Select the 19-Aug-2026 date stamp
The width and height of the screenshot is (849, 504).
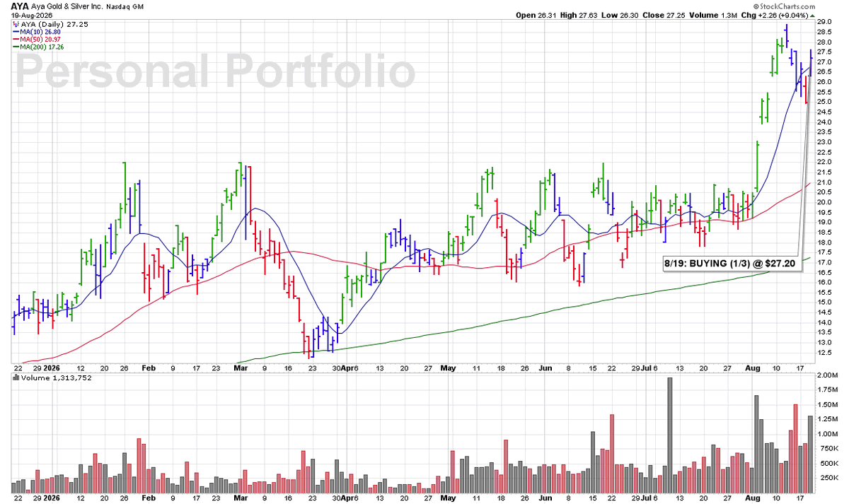pos(33,15)
